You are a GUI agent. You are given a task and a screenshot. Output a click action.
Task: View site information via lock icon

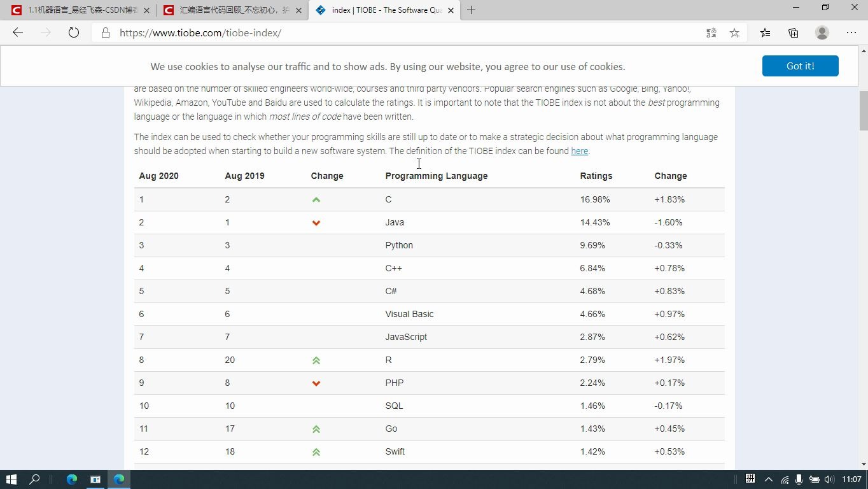coord(106,32)
